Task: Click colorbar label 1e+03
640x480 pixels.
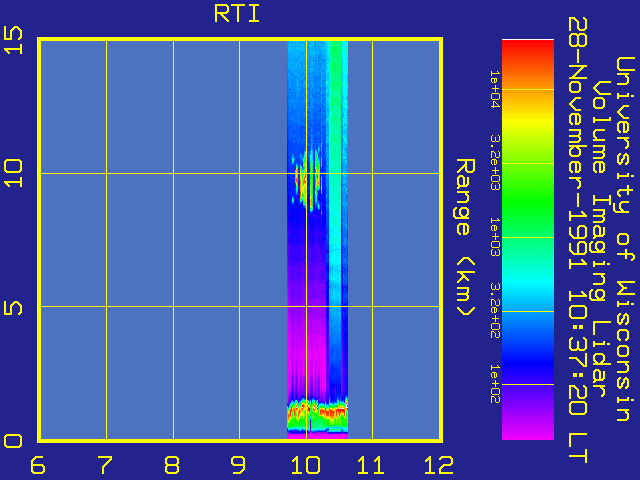Action: pyautogui.click(x=495, y=237)
